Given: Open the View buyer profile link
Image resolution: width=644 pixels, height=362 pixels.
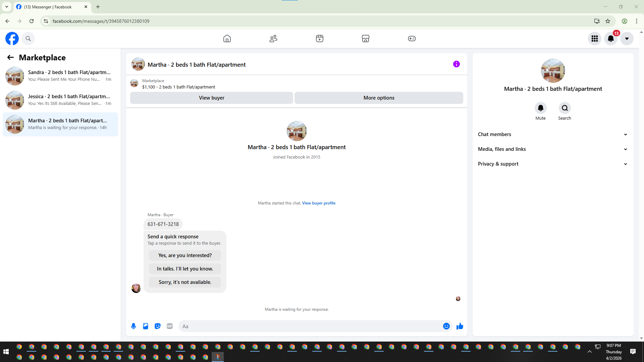Looking at the screenshot, I should click(319, 203).
